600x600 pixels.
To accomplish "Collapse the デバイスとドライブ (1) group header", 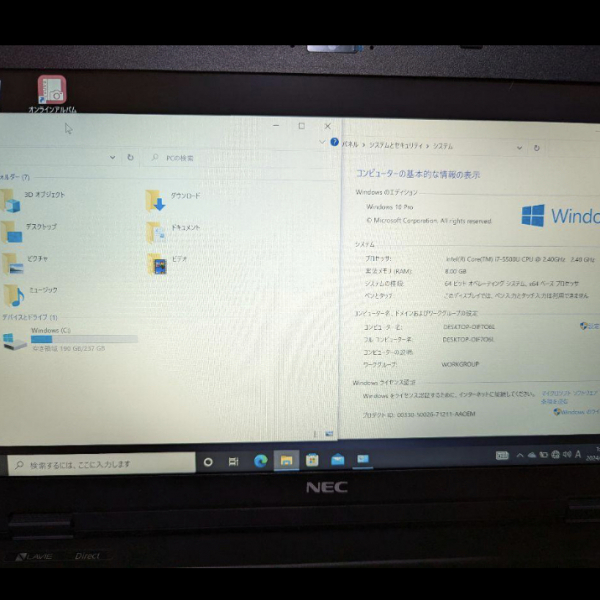I will [29, 317].
